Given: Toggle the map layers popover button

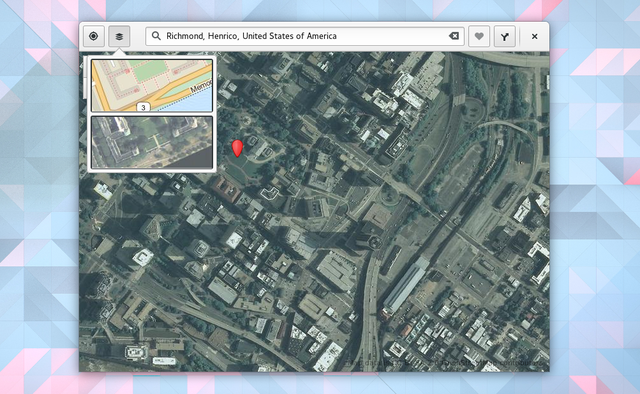Looking at the screenshot, I should (119, 36).
